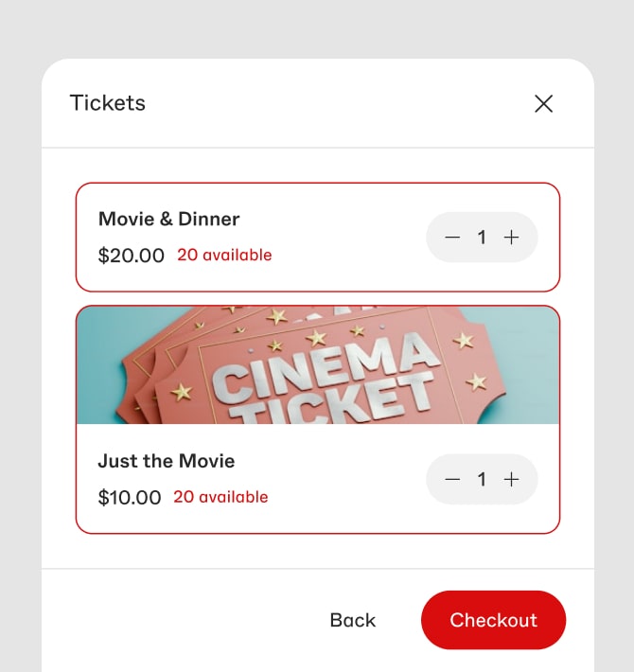Click 20 available under Movie & Dinner
This screenshot has height=672, width=634.
click(x=224, y=255)
